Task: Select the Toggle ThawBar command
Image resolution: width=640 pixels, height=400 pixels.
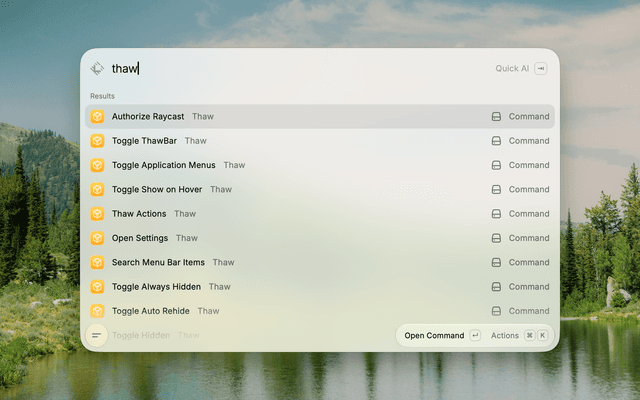Action: coord(320,141)
